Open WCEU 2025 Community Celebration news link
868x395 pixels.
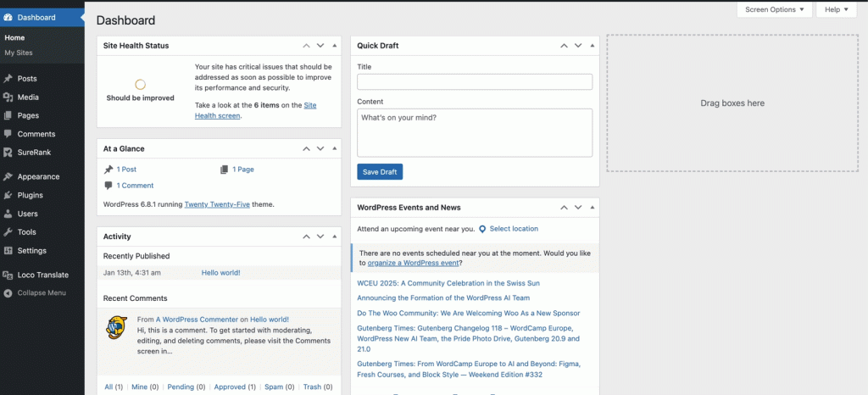click(448, 283)
